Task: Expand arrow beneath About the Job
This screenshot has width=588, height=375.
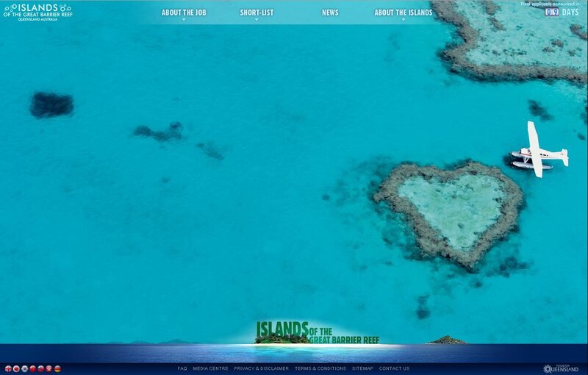Action: click(184, 19)
